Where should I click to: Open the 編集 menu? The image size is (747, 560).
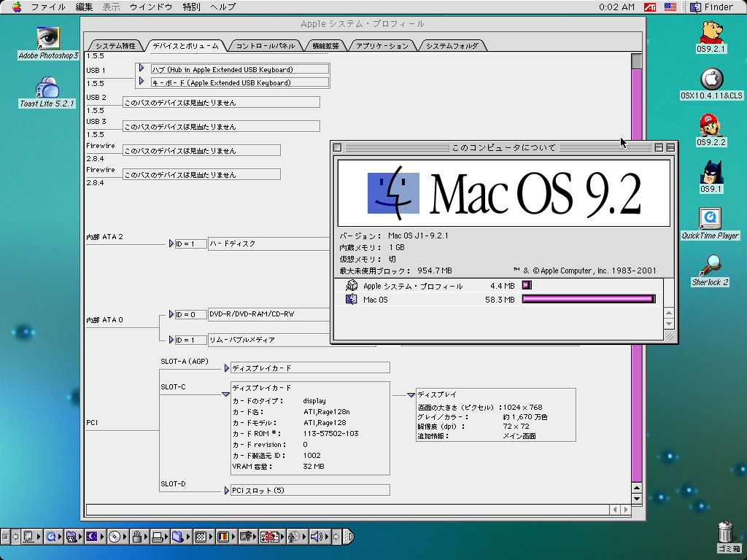(85, 7)
